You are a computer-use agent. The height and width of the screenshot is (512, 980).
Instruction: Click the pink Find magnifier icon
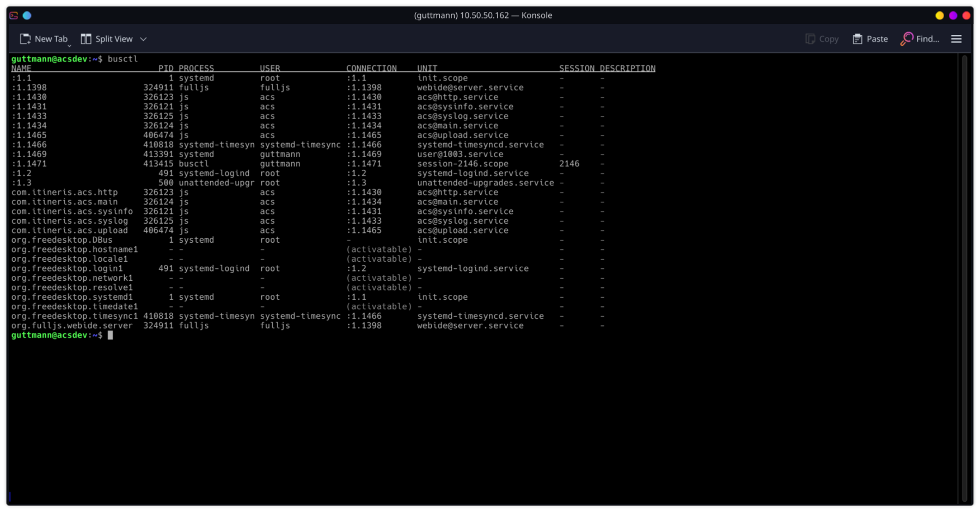(906, 39)
